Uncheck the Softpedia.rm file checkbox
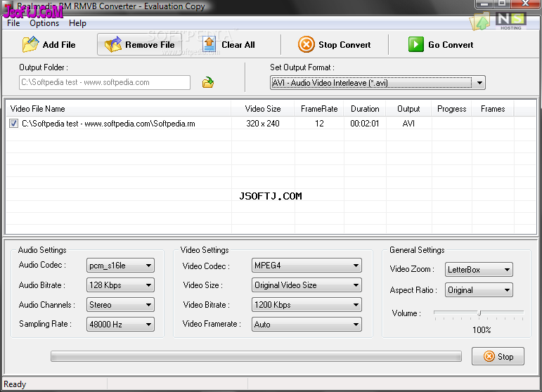 (13, 124)
